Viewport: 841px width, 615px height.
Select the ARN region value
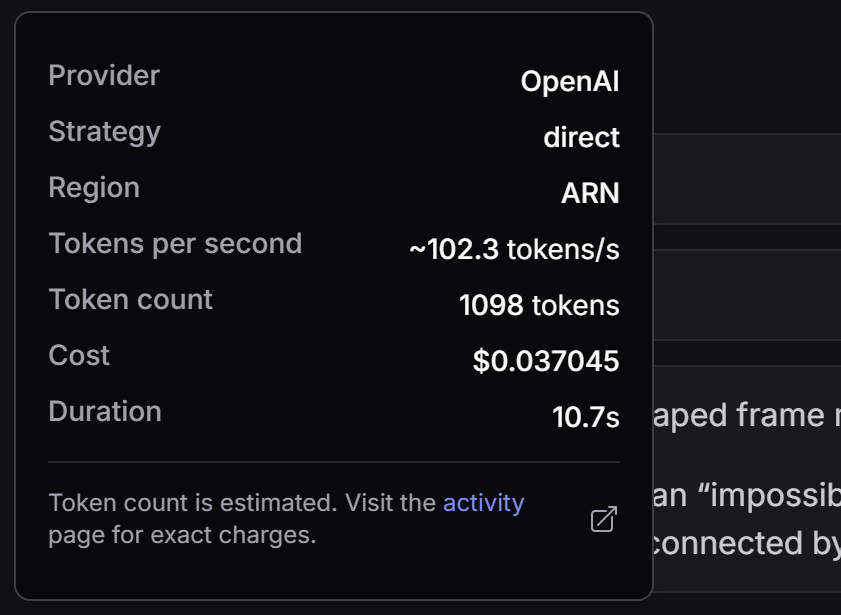590,194
